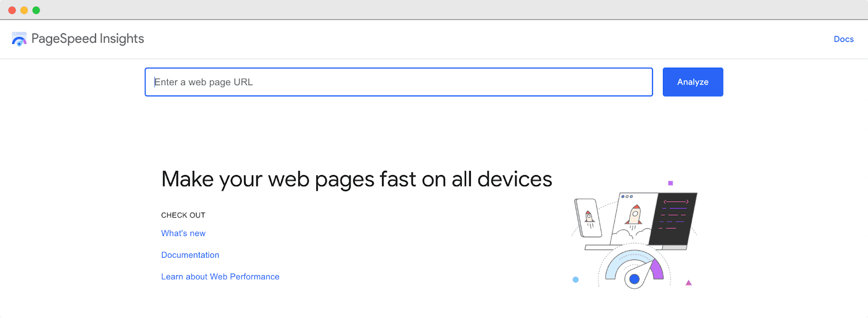Click the pink triangle decoration

pyautogui.click(x=688, y=283)
